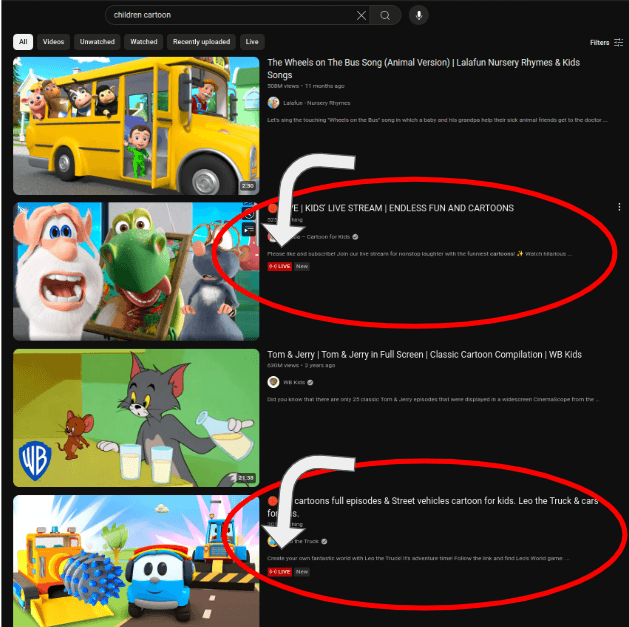The width and height of the screenshot is (629, 627).
Task: Select the Watched filter chip
Action: (144, 42)
